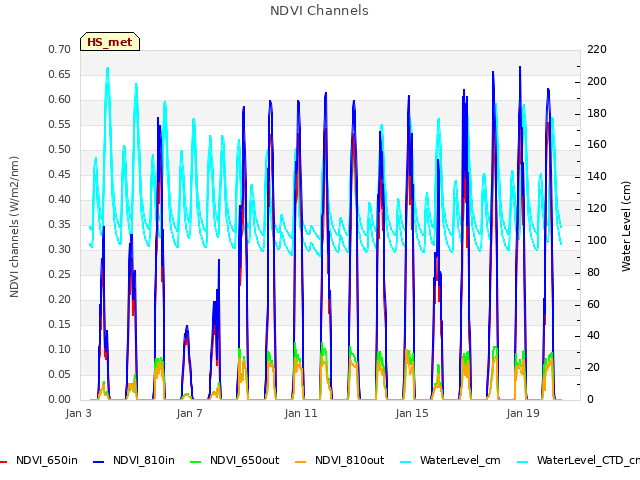This screenshot has width=640, height=480.
Task: Click the Jan 3 x-axis label
Action: 78,413
